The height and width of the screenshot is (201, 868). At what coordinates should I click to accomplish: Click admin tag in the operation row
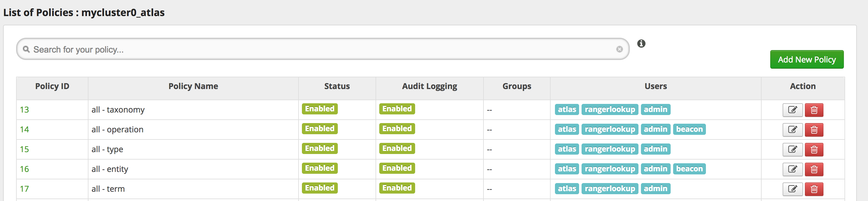pyautogui.click(x=655, y=129)
